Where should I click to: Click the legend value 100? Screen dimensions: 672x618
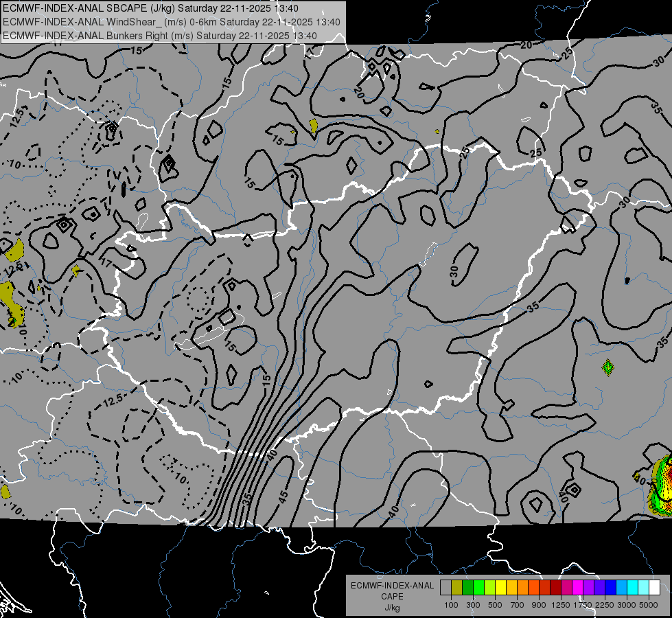(x=451, y=605)
